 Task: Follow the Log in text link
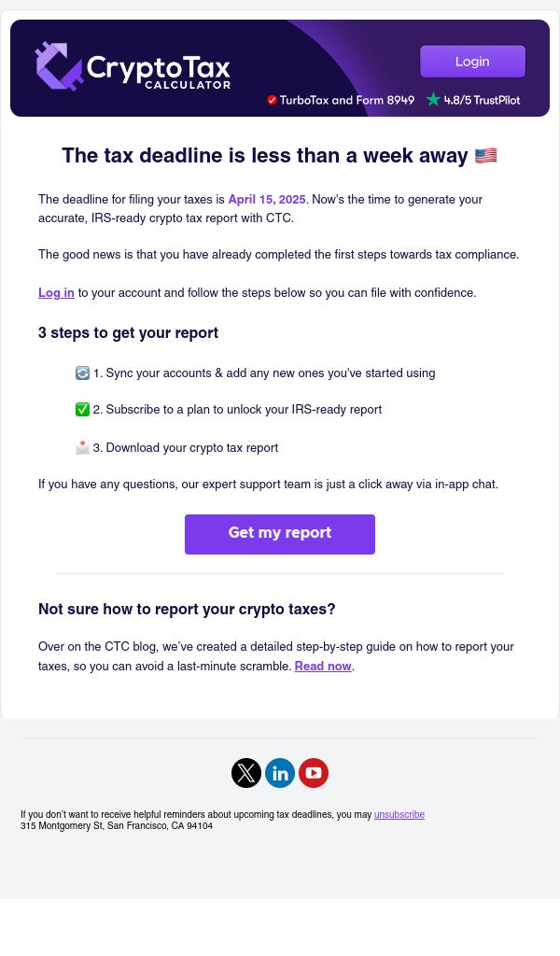[x=56, y=292]
